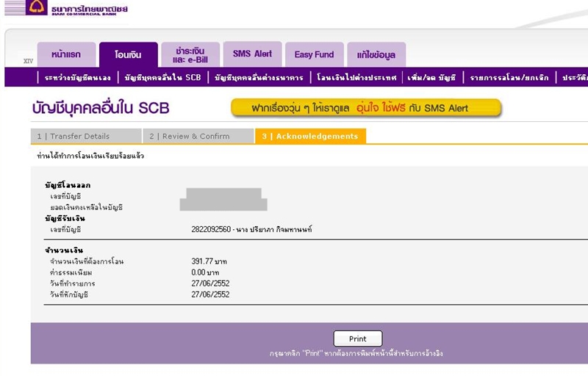Click the Print button
Viewport: 588px width, 376px height.
[358, 339]
